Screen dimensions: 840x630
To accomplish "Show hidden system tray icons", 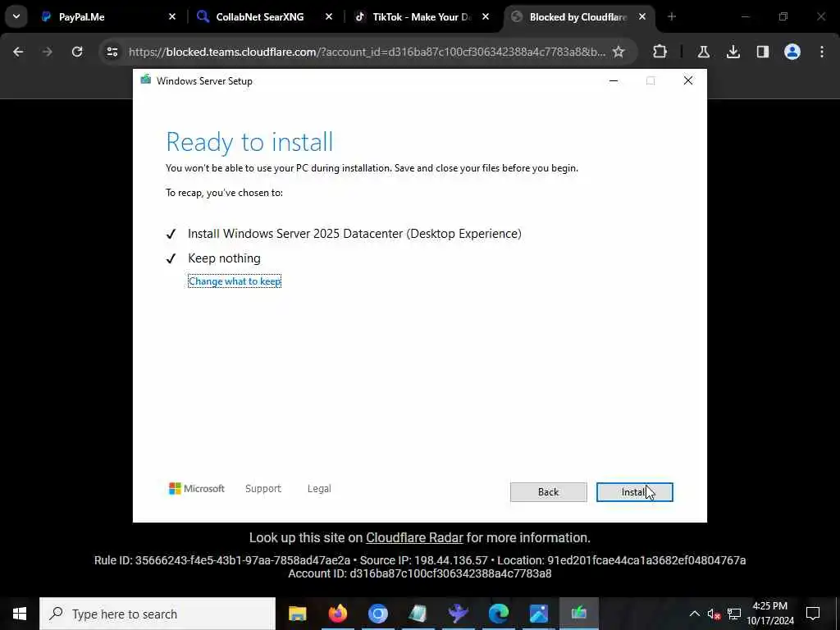I will tap(694, 614).
